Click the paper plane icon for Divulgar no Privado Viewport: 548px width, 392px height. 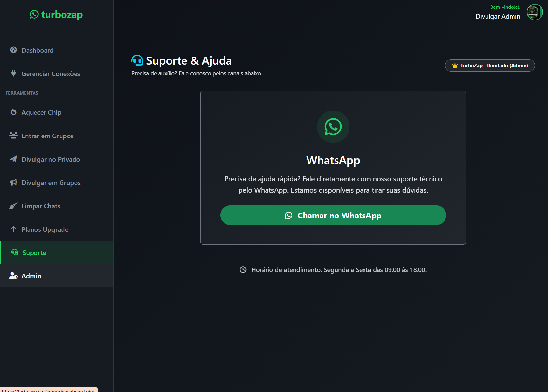click(13, 159)
